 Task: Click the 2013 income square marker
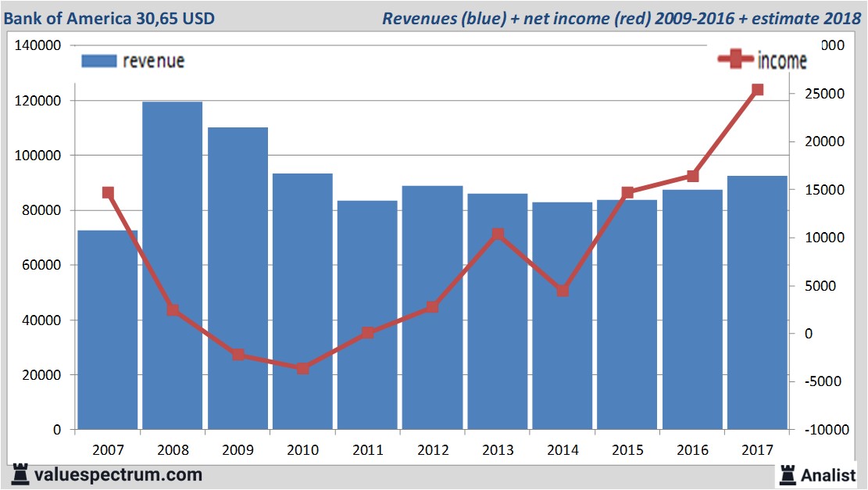coord(498,234)
